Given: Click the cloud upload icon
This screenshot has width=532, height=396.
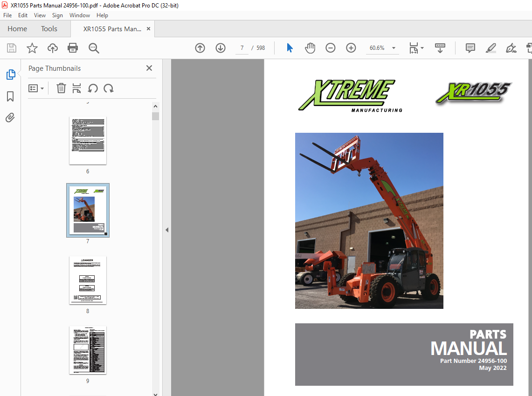Looking at the screenshot, I should click(x=53, y=48).
